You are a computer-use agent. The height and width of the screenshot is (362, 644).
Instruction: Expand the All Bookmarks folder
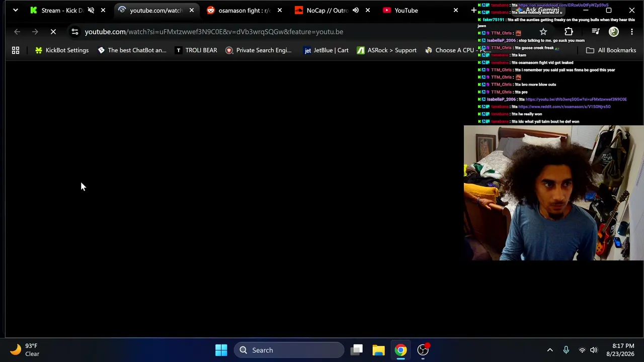[x=611, y=50]
